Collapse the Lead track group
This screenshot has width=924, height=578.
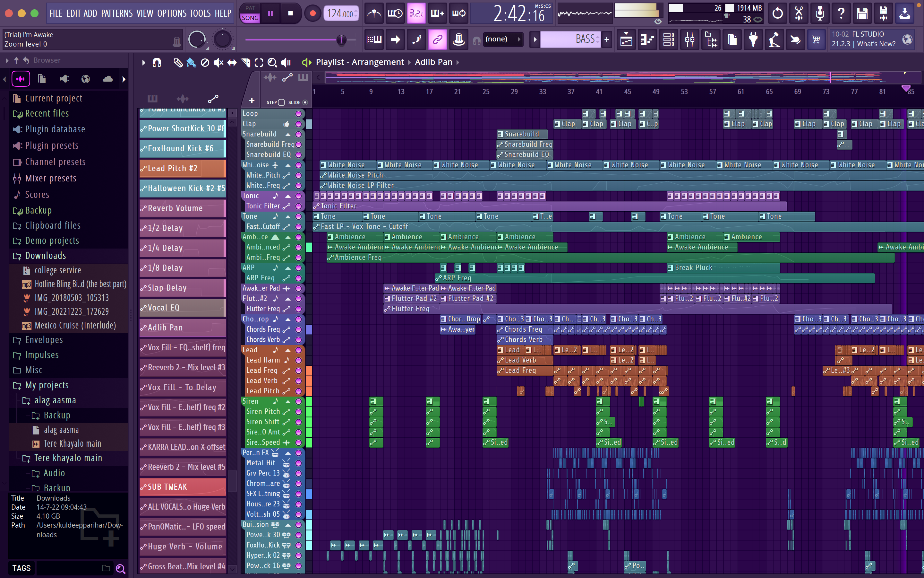(288, 350)
